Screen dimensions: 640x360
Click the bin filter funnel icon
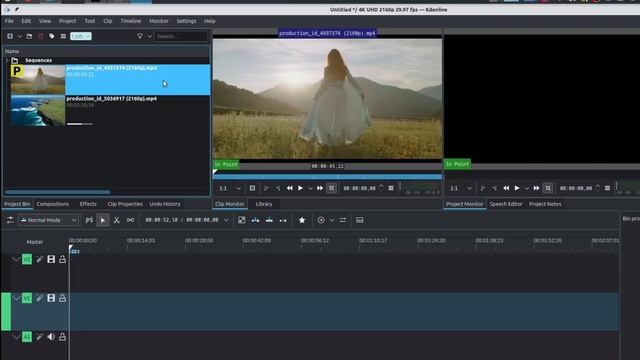(x=140, y=36)
